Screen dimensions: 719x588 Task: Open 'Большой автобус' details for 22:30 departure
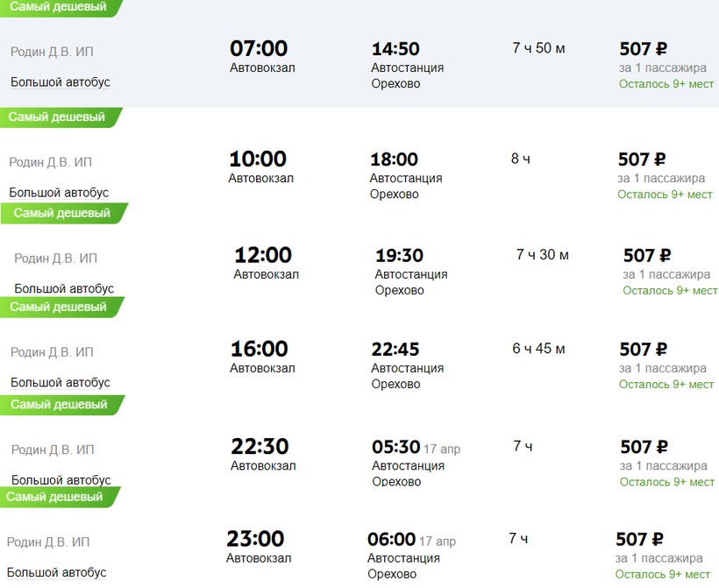pos(61,480)
